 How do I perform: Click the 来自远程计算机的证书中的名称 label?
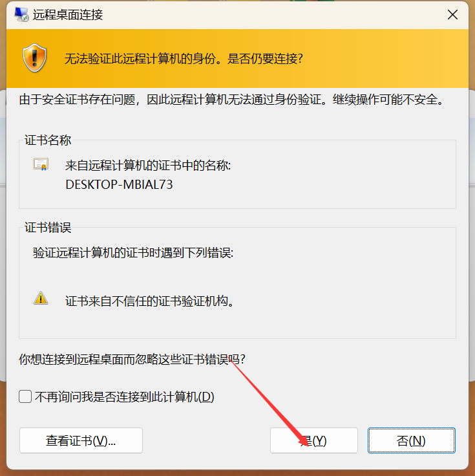[148, 166]
